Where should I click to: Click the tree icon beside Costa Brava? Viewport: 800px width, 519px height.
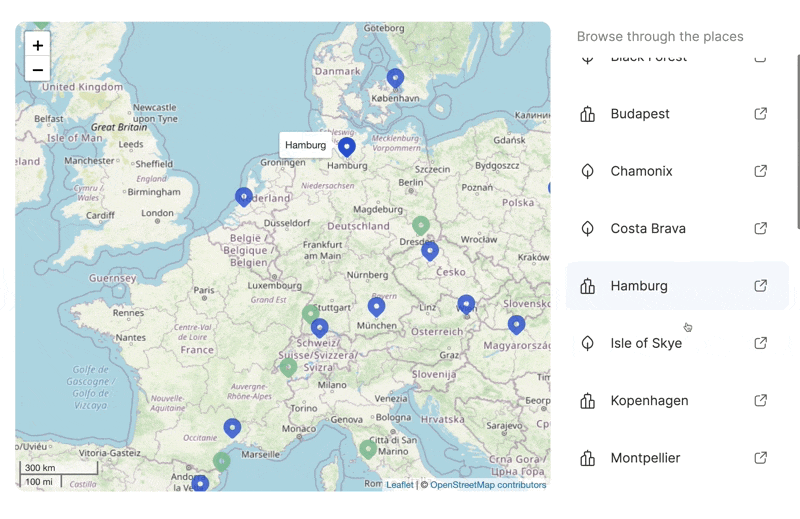[x=587, y=228]
